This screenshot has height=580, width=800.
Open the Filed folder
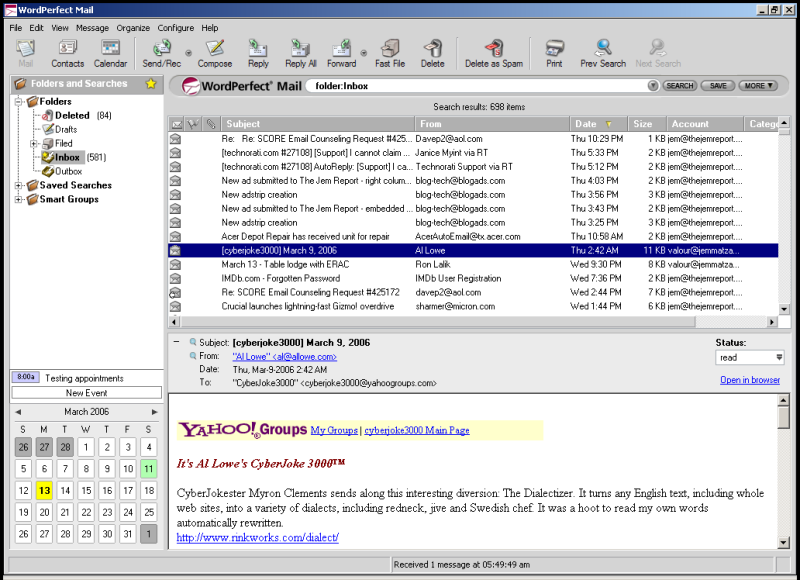click(x=57, y=143)
